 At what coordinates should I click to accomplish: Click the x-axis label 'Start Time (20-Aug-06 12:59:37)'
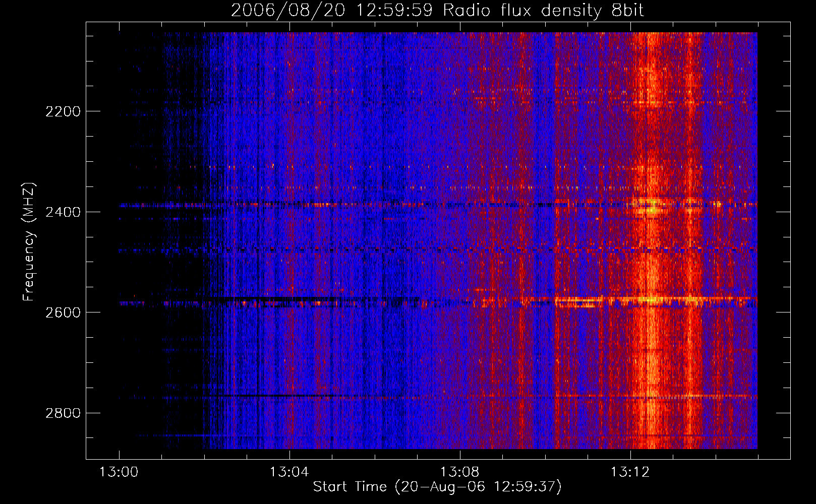click(x=437, y=487)
